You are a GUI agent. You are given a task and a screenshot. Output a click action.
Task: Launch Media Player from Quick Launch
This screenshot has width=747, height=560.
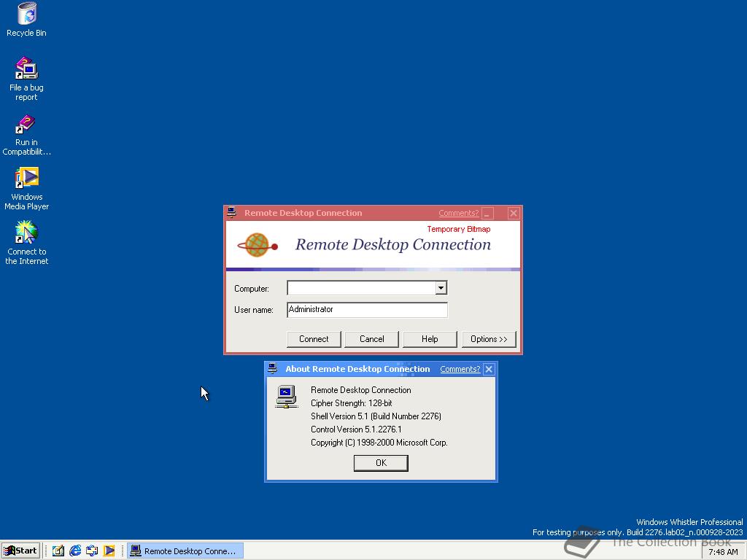[x=109, y=551]
